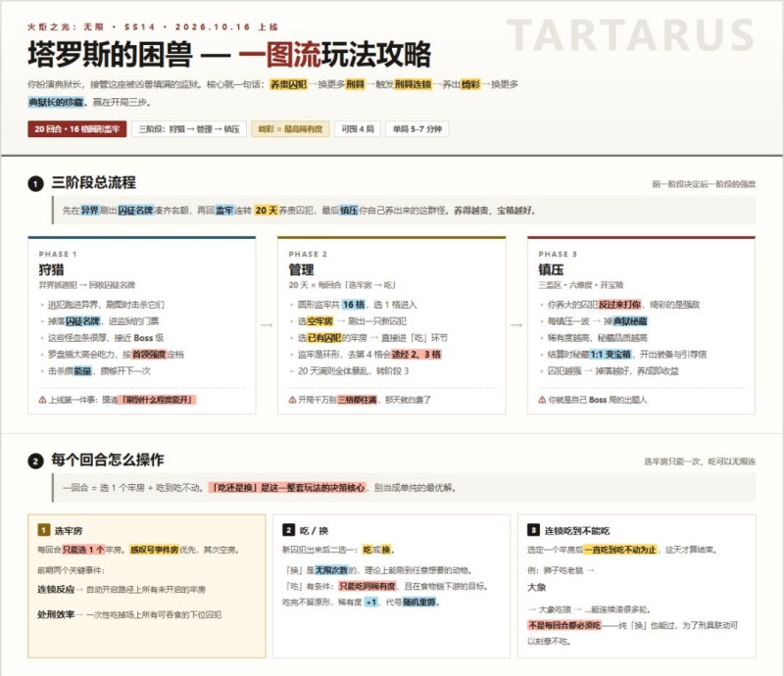The height and width of the screenshot is (676, 784).
Task: Click the 镇压 title in the PHASE 3 card
Action: (x=551, y=270)
